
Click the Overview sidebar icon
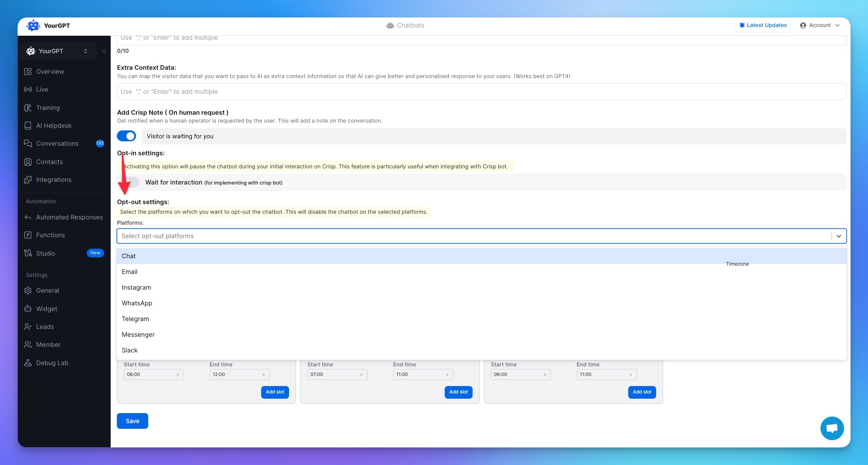(28, 72)
